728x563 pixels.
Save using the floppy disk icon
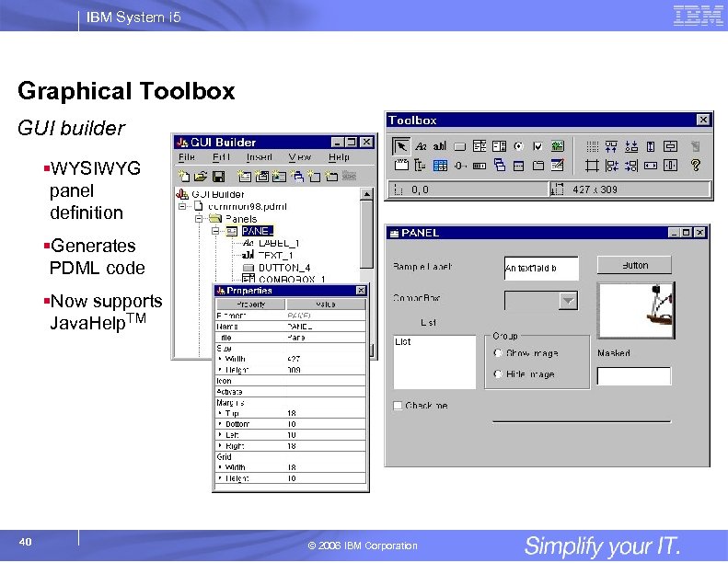point(218,177)
